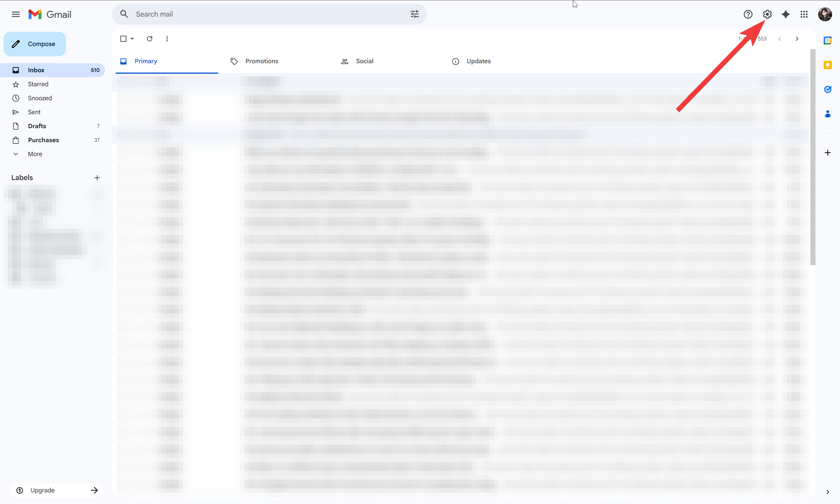The image size is (840, 504).
Task: Toggle the main menu hamburger
Action: point(16,14)
